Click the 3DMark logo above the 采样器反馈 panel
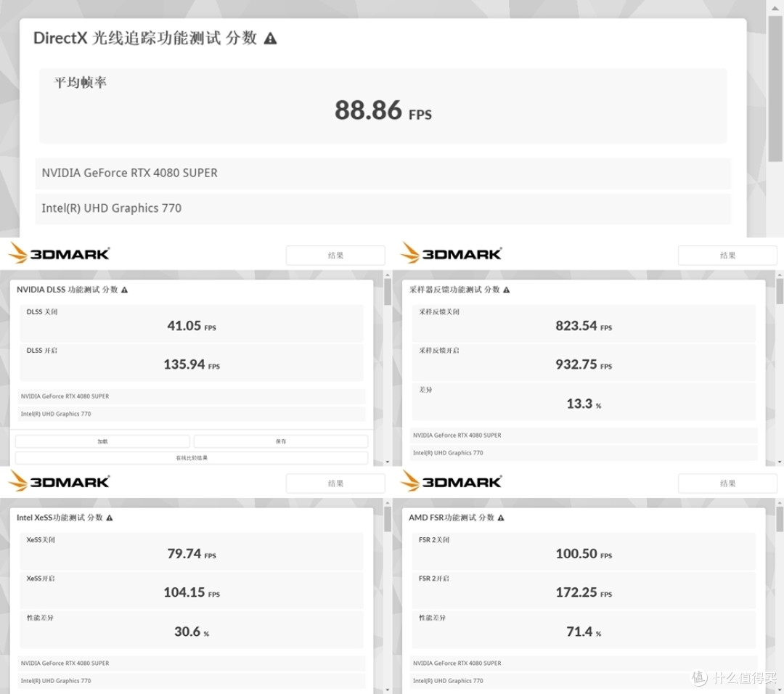The image size is (784, 694). pos(451,253)
